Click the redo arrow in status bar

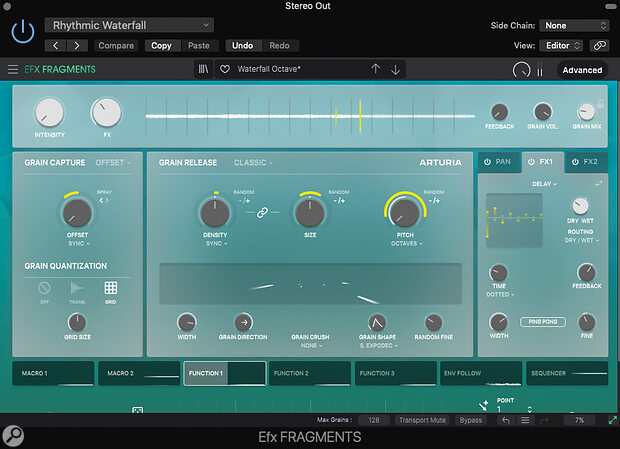click(544, 420)
